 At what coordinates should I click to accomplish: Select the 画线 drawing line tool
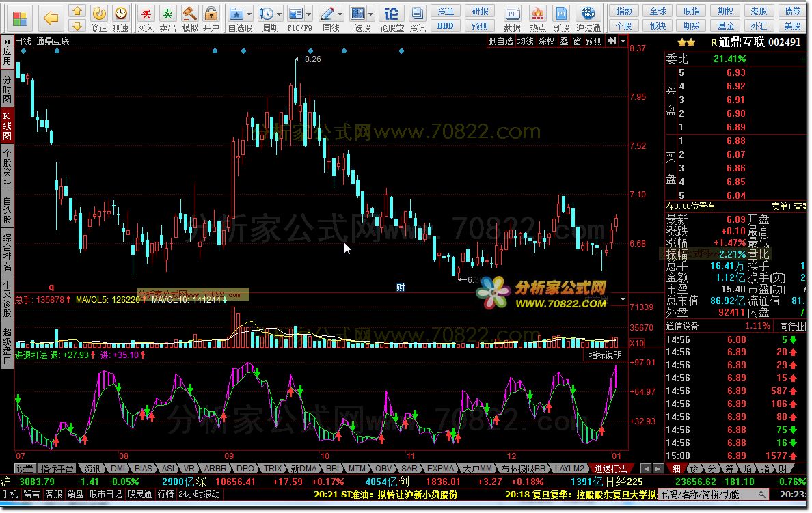click(x=327, y=14)
